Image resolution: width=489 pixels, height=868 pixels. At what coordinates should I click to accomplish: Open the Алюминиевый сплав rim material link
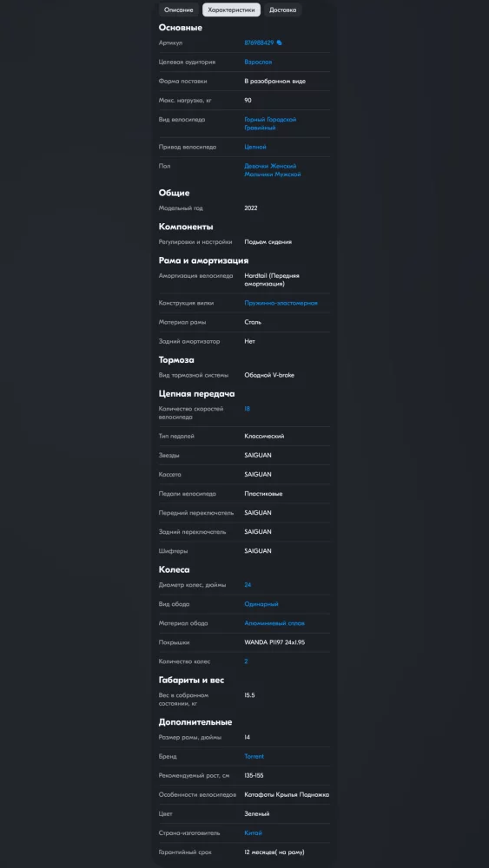tap(274, 623)
